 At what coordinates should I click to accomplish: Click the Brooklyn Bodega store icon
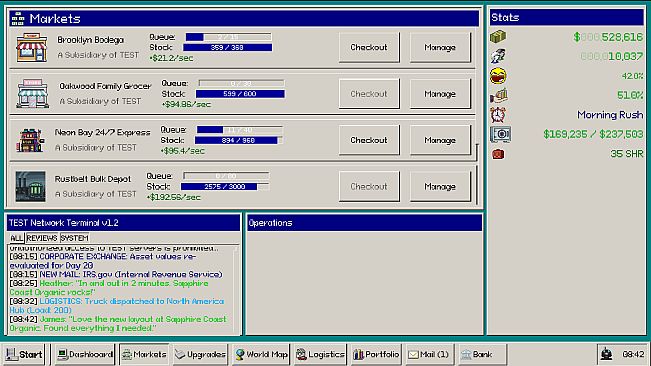pos(32,48)
